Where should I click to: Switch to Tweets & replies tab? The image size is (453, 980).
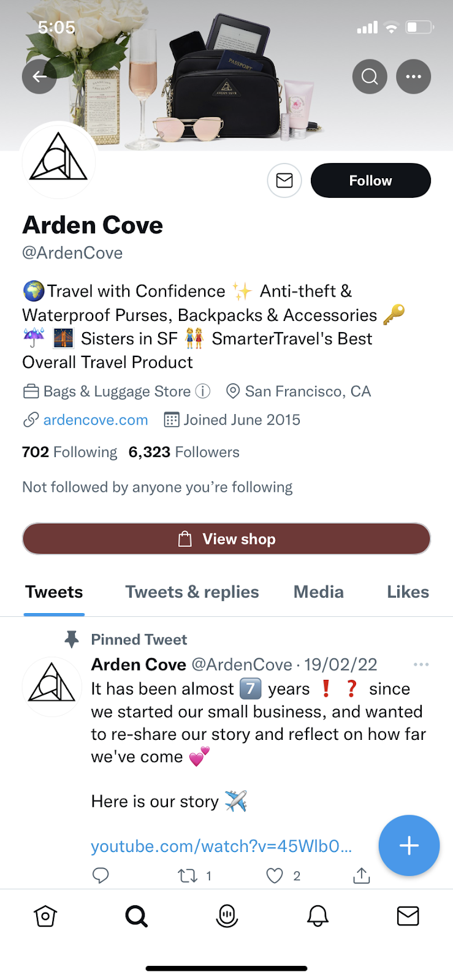(192, 592)
